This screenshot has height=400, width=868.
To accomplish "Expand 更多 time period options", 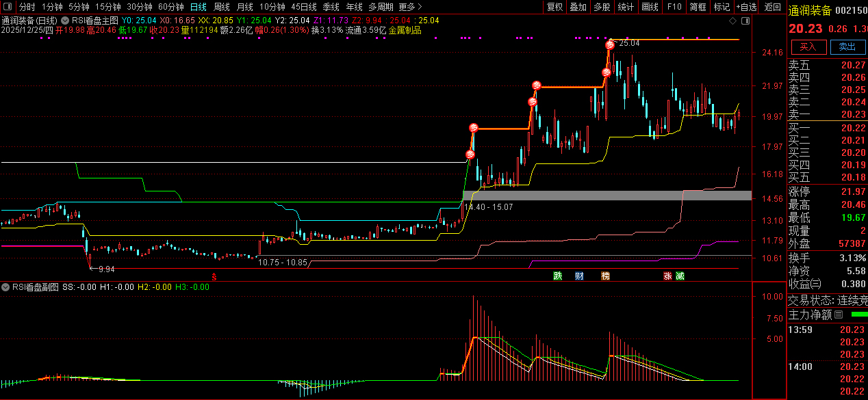I will pos(411,7).
